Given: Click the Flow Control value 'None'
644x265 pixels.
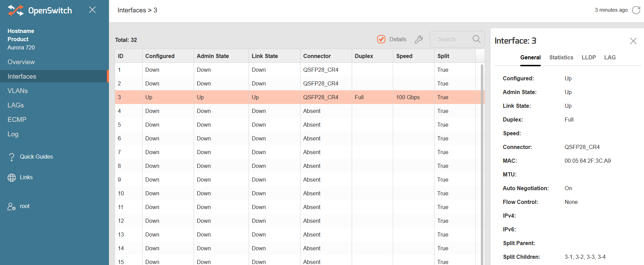Looking at the screenshot, I should click(x=571, y=202).
